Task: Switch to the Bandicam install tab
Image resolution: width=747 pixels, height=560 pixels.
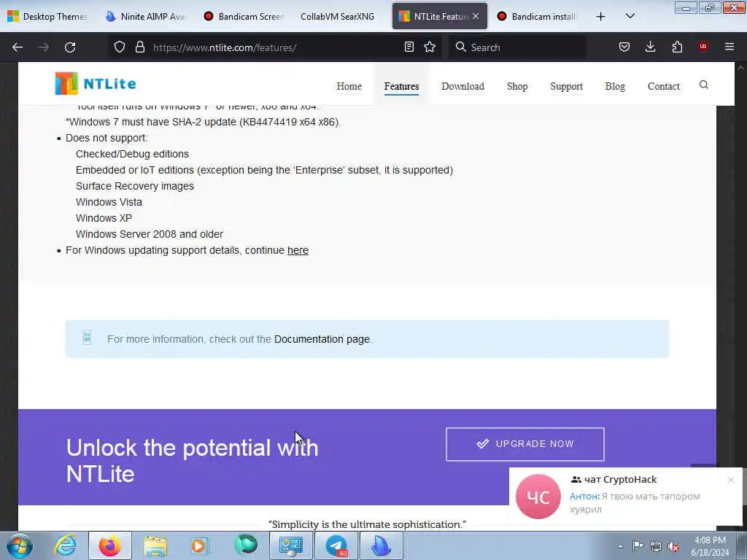Action: [x=538, y=16]
